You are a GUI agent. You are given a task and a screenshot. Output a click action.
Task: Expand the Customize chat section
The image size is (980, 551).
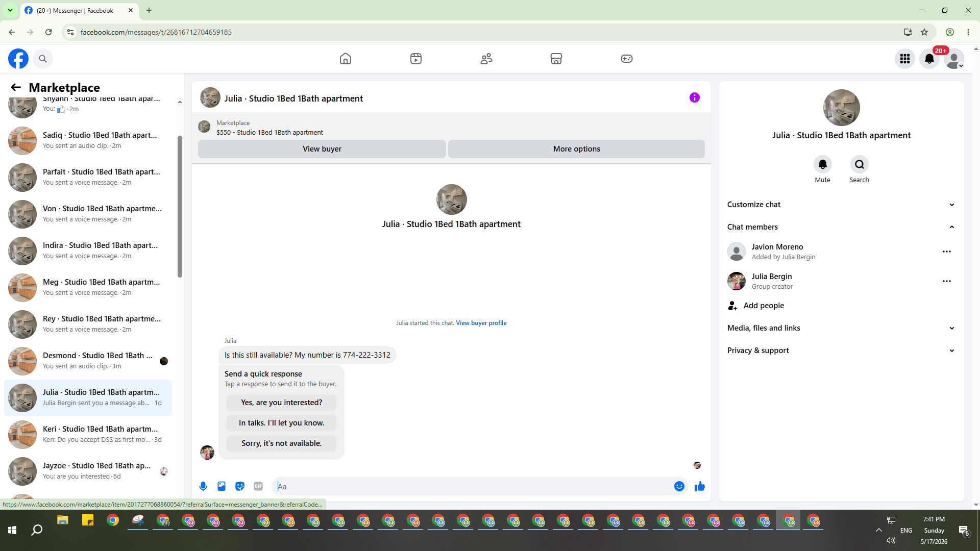[841, 205]
